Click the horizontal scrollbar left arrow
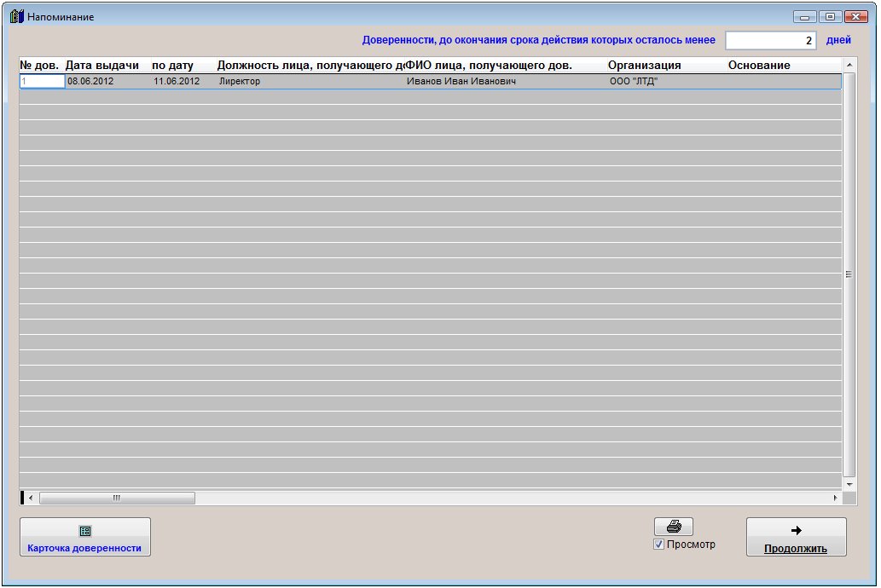This screenshot has width=881, height=588. point(31,498)
